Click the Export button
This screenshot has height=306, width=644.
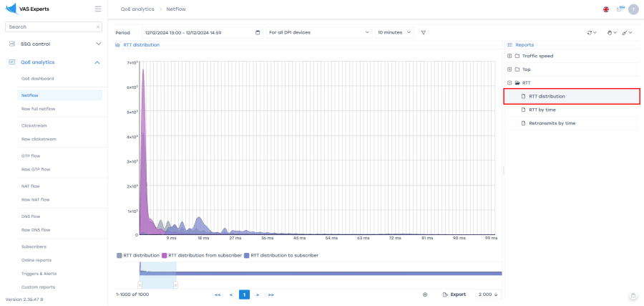454,295
